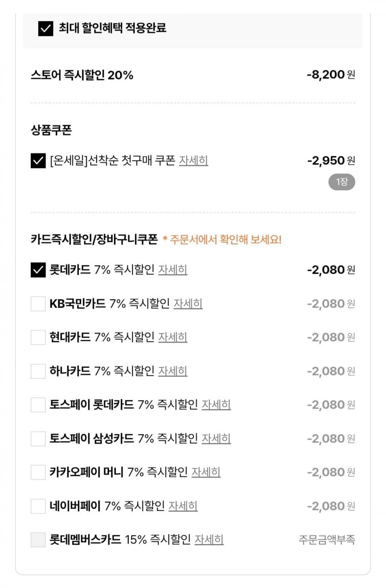Enable the 네이버페이 7% discount
This screenshot has width=386, height=588.
pyautogui.click(x=38, y=506)
